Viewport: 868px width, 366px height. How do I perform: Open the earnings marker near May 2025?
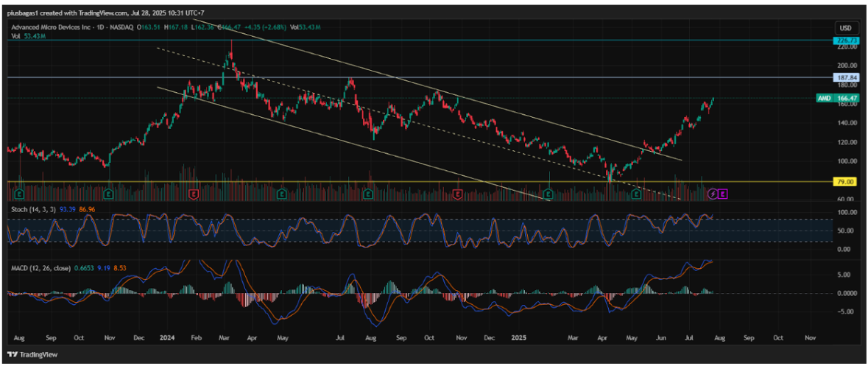pos(637,194)
